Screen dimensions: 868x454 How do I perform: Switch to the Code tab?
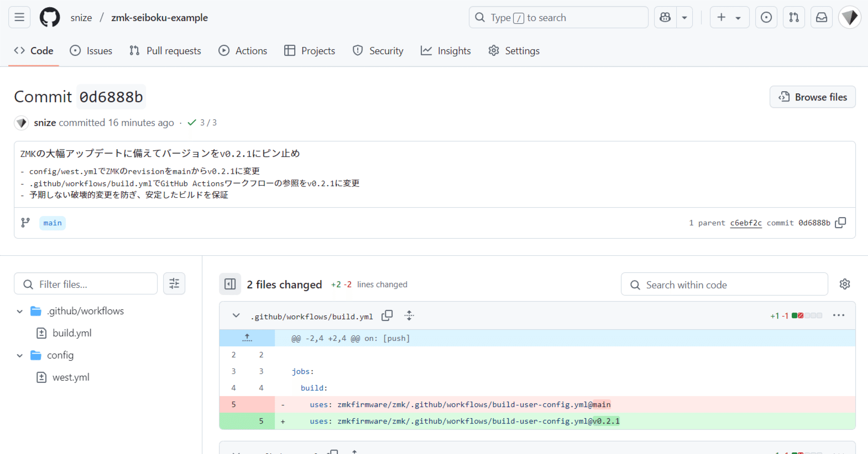point(34,51)
